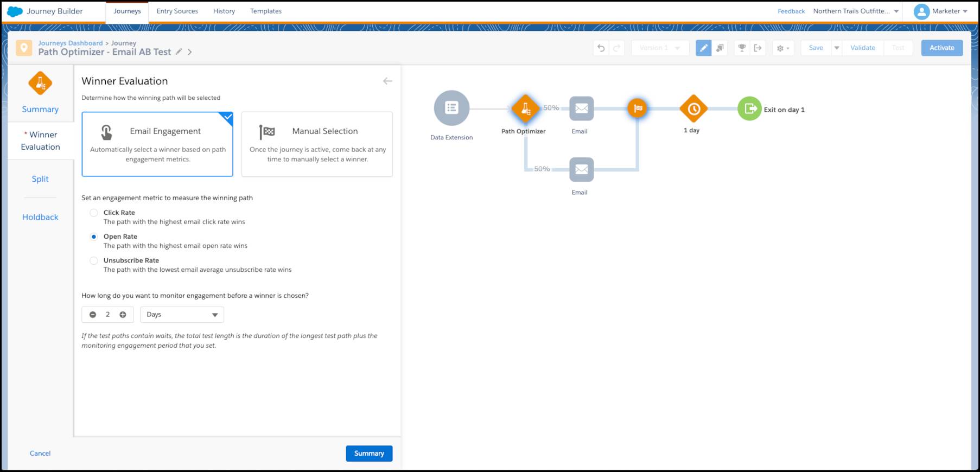Viewport: 980px width, 472px height.
Task: Expand the chevron next to journey title
Action: [x=189, y=52]
